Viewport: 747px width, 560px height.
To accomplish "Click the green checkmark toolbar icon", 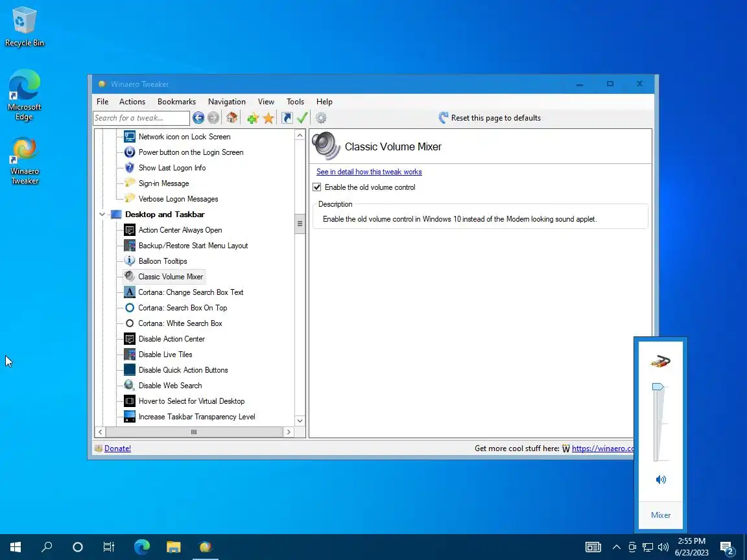I will coord(302,117).
